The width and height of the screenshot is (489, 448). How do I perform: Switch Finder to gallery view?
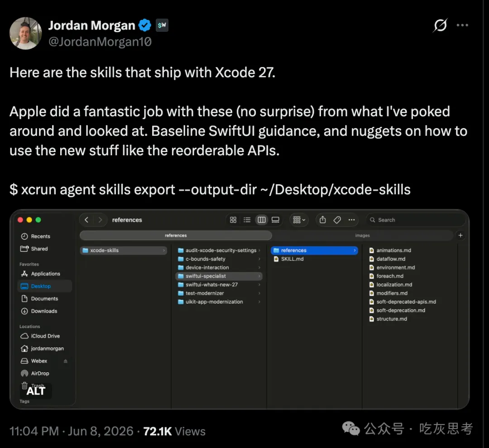tap(275, 220)
